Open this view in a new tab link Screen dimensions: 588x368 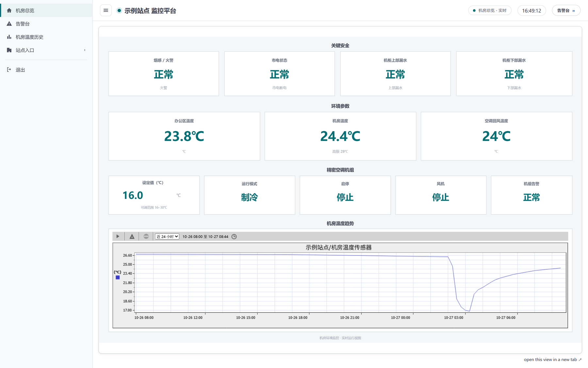tap(553, 359)
